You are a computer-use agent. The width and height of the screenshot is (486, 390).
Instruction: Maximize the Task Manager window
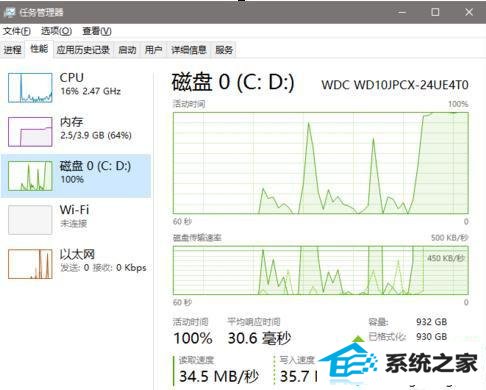click(435, 12)
